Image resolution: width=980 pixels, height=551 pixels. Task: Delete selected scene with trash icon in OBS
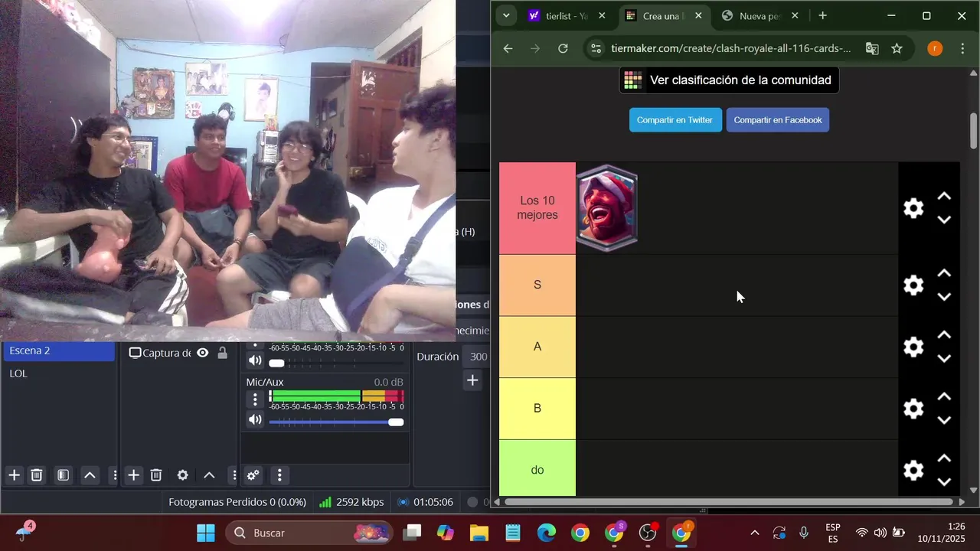pos(36,475)
